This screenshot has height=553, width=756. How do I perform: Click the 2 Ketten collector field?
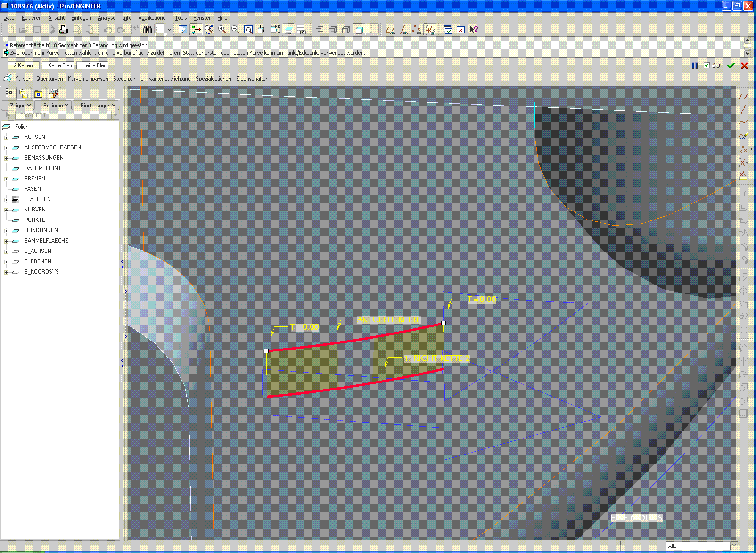coord(24,65)
